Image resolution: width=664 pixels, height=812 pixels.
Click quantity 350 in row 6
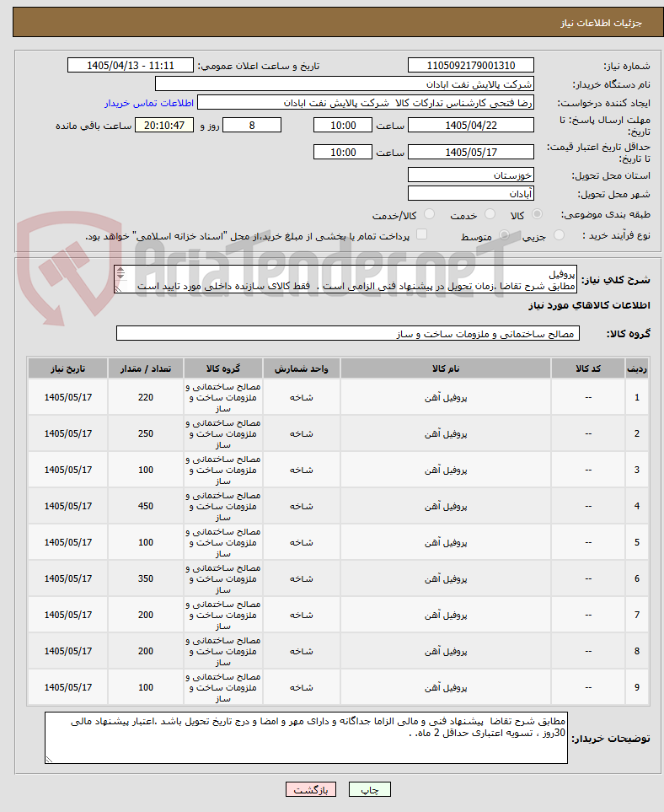[x=146, y=578]
